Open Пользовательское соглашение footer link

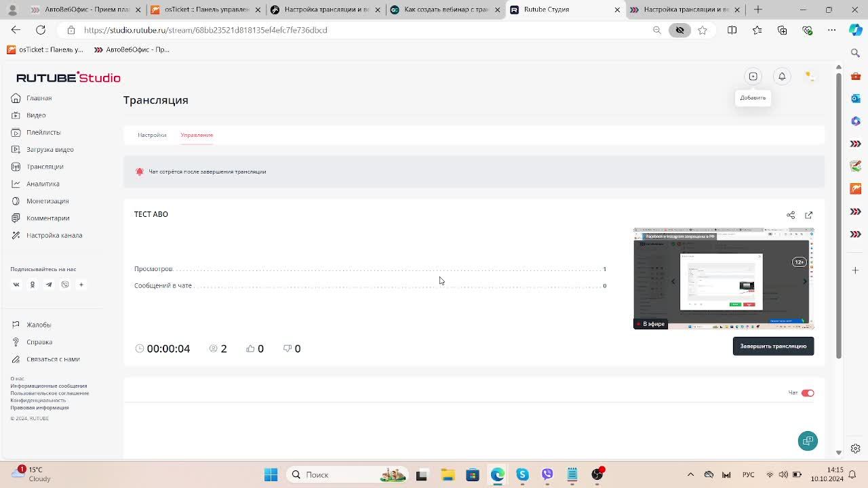click(50, 393)
